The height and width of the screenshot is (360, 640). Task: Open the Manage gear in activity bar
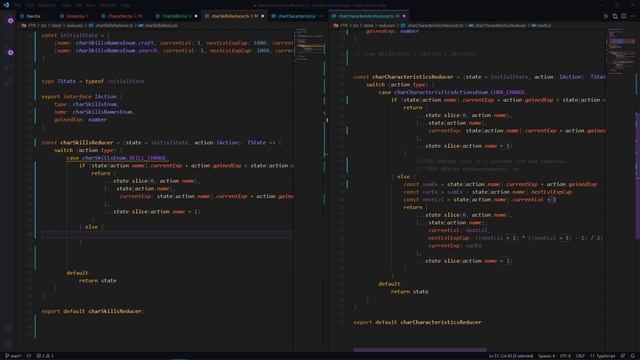[x=8, y=344]
